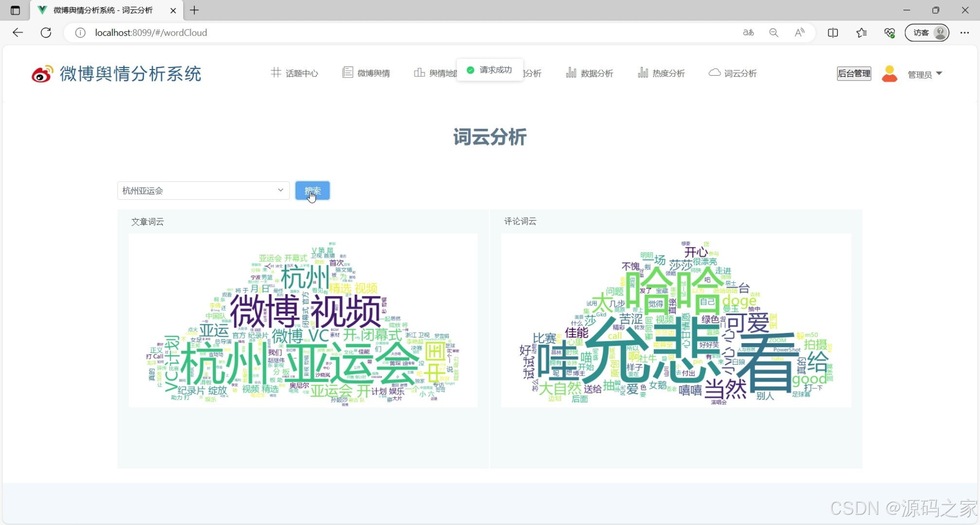Click the 数据分析 chart icon in navbar
Image resolution: width=980 pixels, height=525 pixels.
point(572,72)
